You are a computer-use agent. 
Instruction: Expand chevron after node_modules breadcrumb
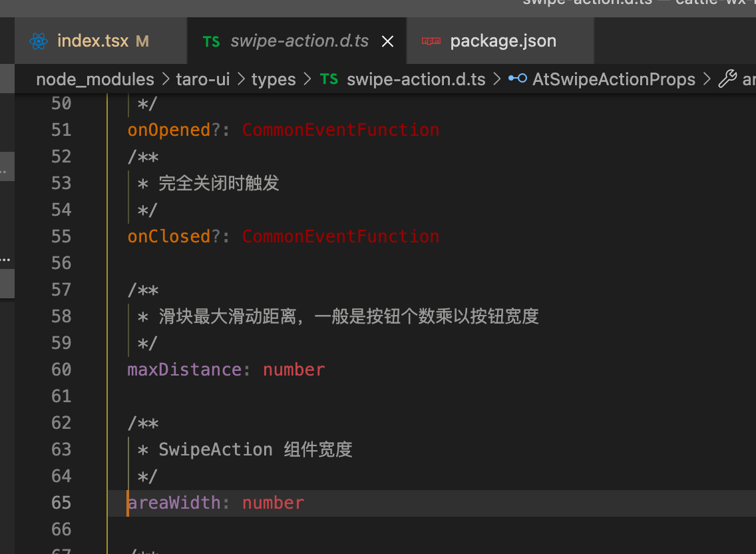click(x=165, y=79)
